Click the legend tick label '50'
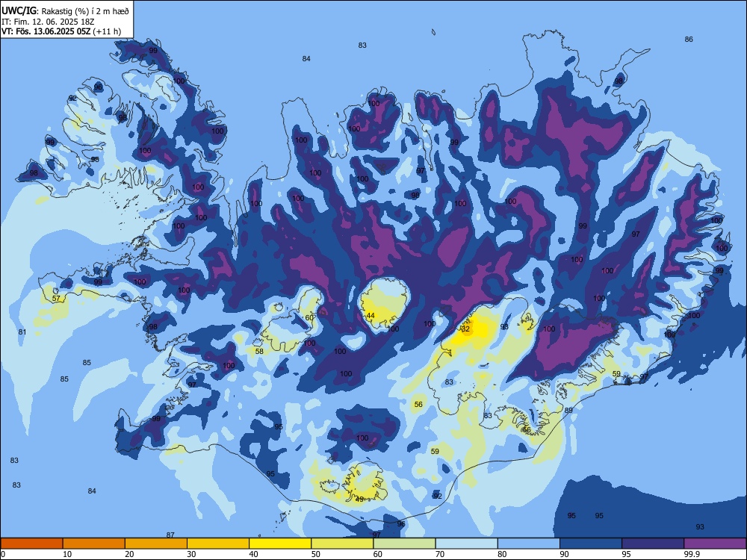Image resolution: width=747 pixels, height=560 pixels. click(x=315, y=554)
